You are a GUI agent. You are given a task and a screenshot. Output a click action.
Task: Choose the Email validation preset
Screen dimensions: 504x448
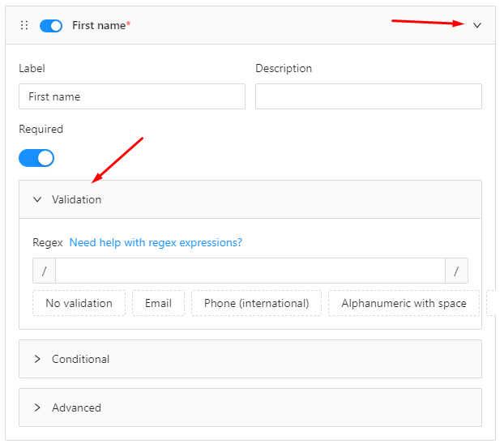[158, 303]
